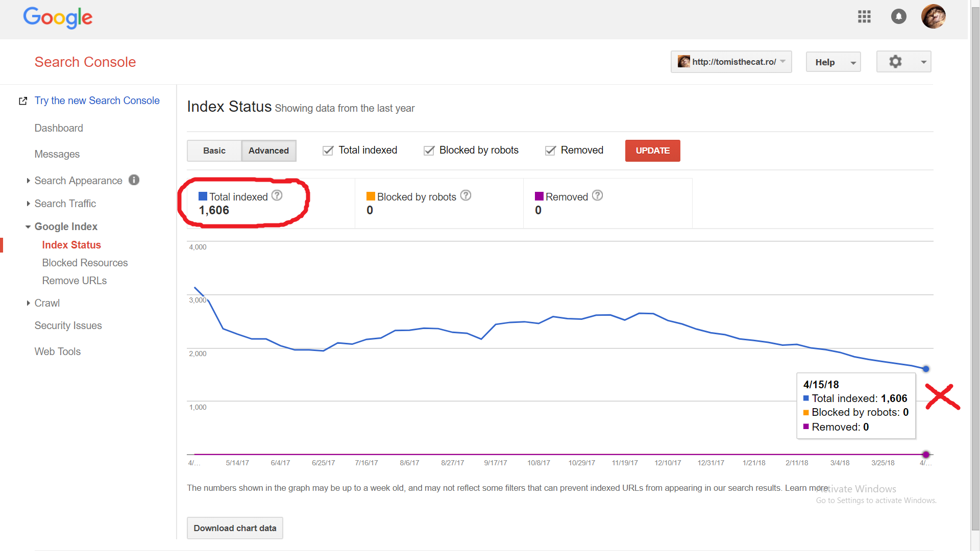This screenshot has height=551, width=980.
Task: Click the red UPDATE button
Action: 652,151
